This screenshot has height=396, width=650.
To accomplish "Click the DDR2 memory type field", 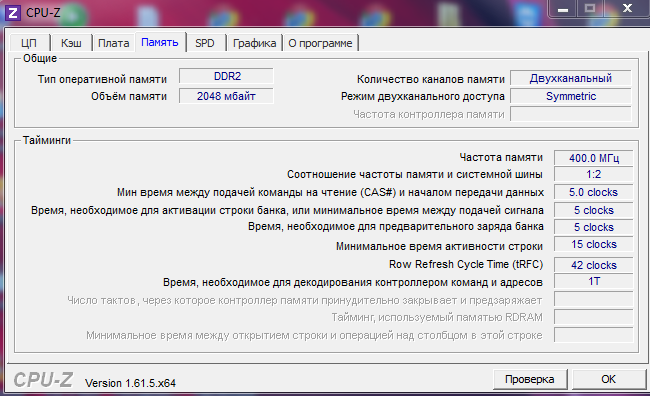I will [x=226, y=76].
